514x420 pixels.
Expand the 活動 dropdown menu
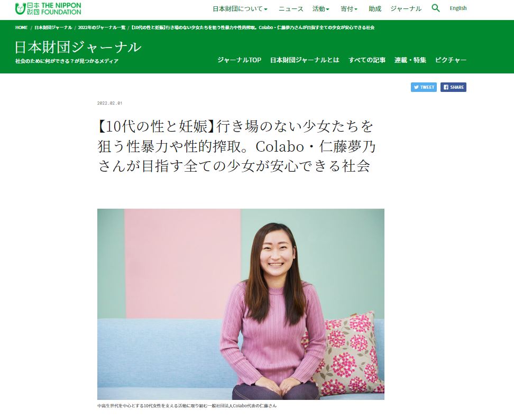320,9
